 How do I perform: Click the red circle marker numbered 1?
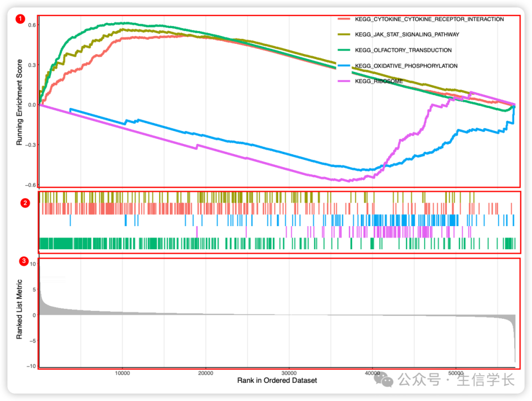tap(20, 19)
